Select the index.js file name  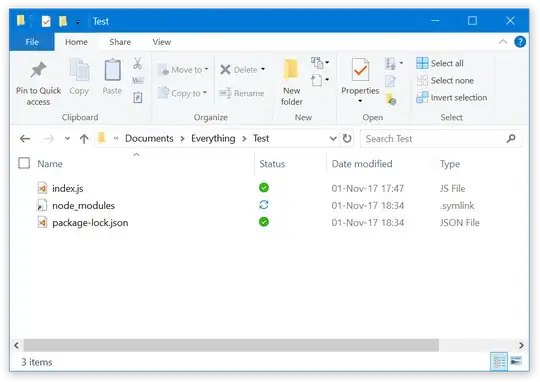tap(68, 188)
